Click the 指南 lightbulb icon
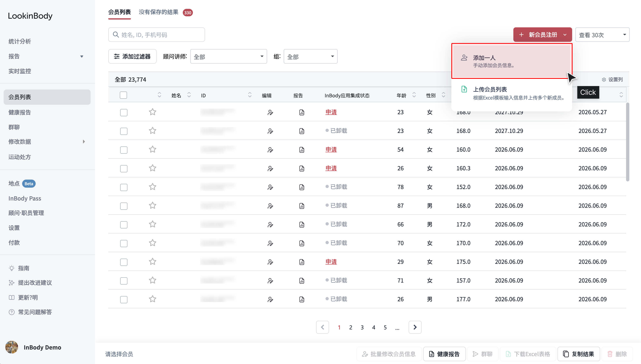 [x=11, y=268]
